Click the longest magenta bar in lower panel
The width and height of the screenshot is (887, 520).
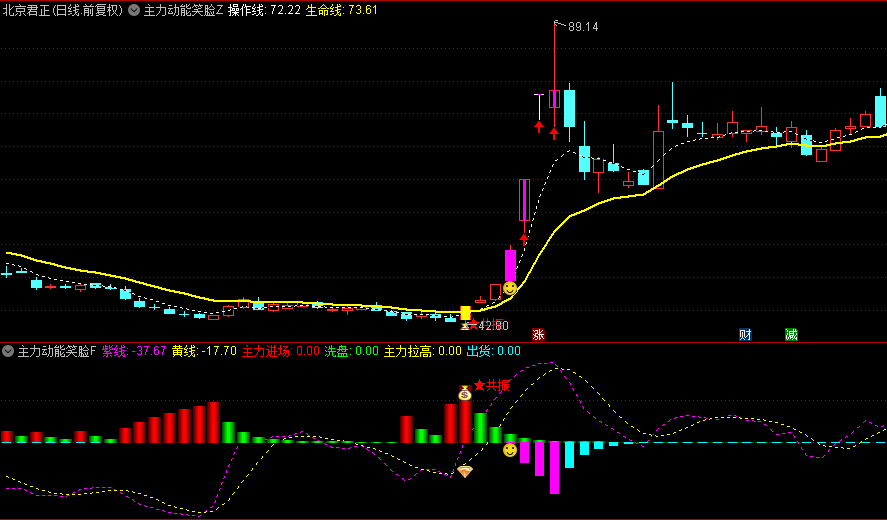coord(554,468)
